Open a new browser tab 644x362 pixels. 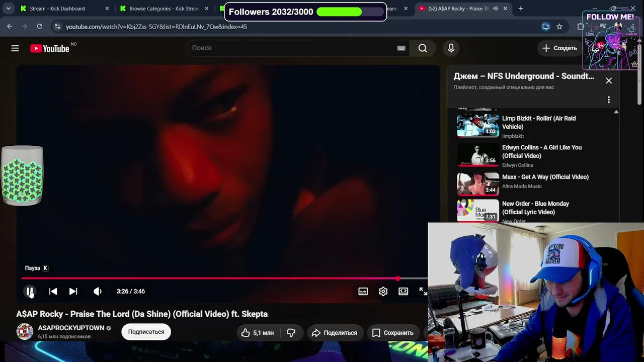[521, 9]
